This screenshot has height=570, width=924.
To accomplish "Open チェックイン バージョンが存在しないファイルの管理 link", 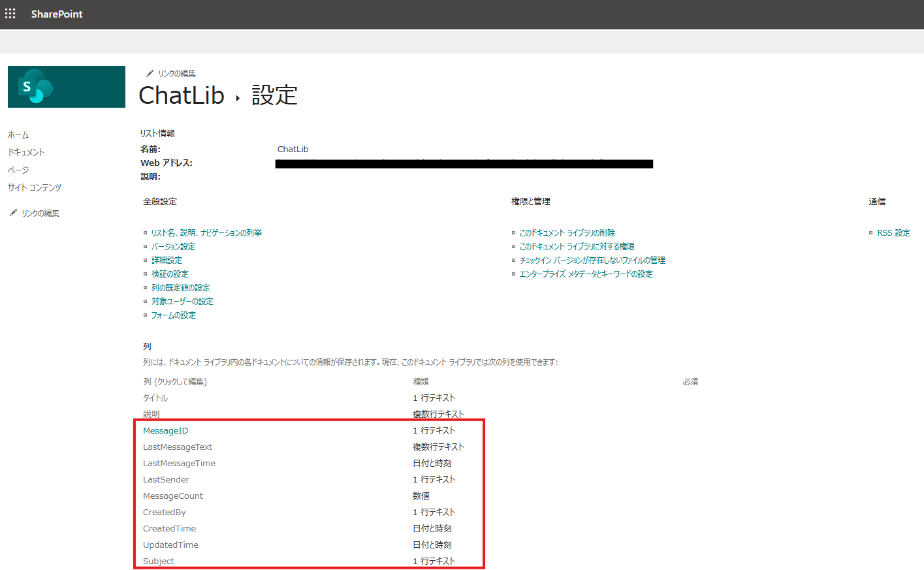I will (x=592, y=261).
